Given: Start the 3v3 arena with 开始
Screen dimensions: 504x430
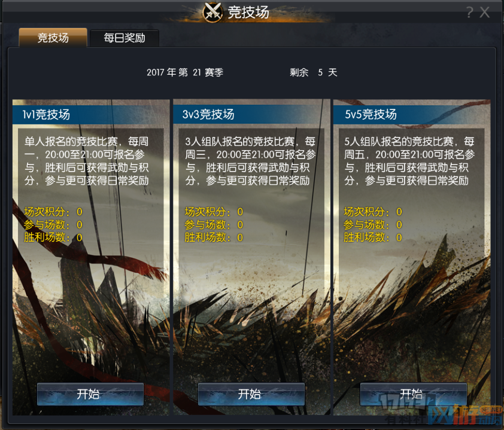Looking at the screenshot, I should coord(251,394).
